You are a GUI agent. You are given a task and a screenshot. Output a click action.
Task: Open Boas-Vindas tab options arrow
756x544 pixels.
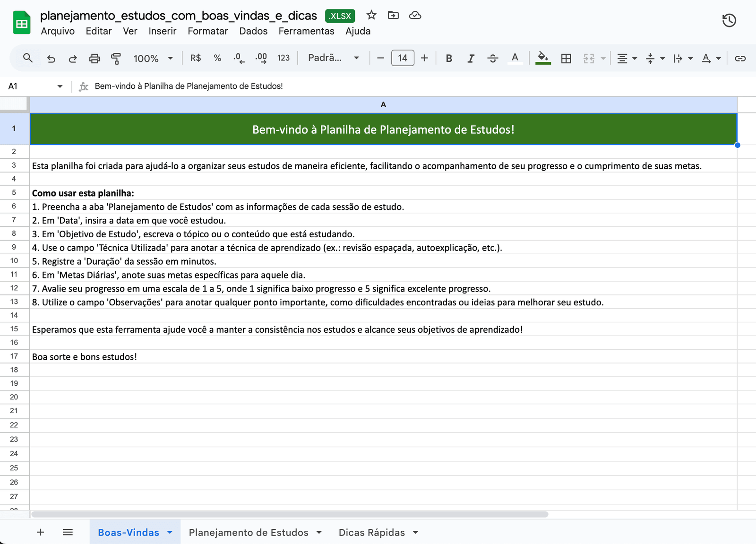click(x=170, y=533)
